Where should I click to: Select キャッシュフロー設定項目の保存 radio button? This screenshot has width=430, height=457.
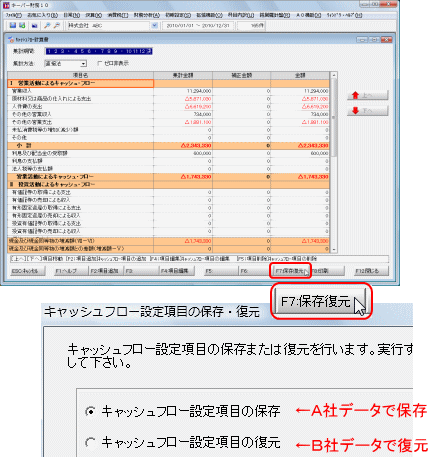[x=90, y=411]
